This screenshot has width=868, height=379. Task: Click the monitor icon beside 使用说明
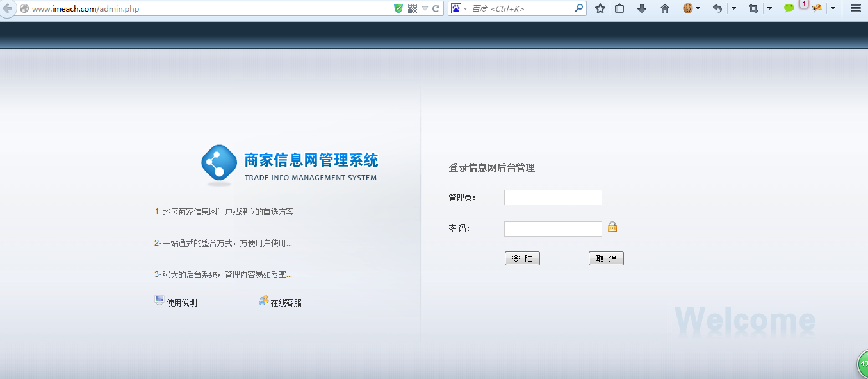click(x=160, y=300)
